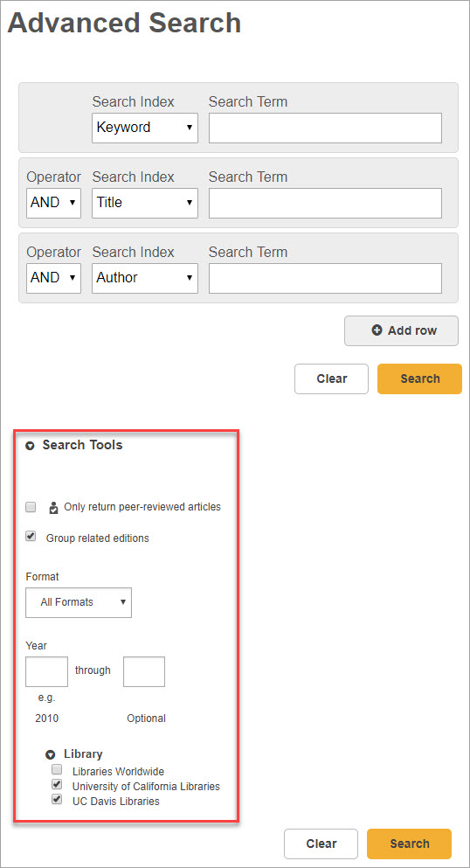Collapse Search Tools via its arrow icon
Image resolution: width=470 pixels, height=868 pixels.
point(31,446)
